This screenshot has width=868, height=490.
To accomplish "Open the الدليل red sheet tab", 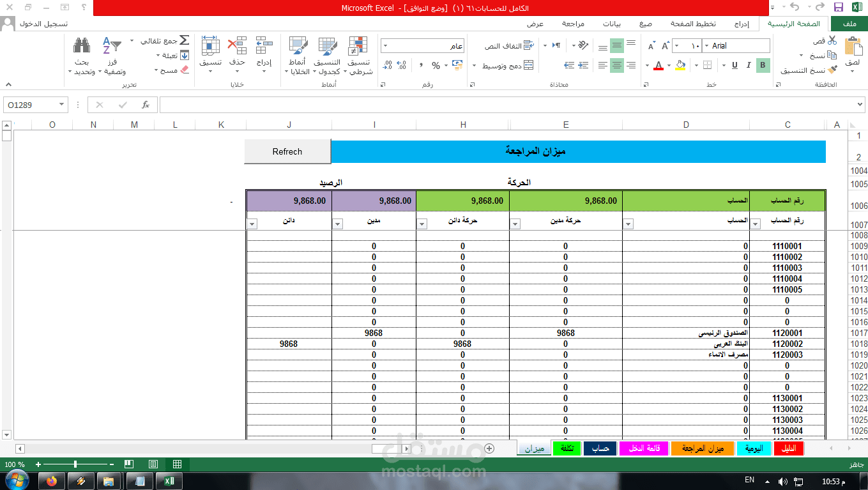I will tap(789, 448).
